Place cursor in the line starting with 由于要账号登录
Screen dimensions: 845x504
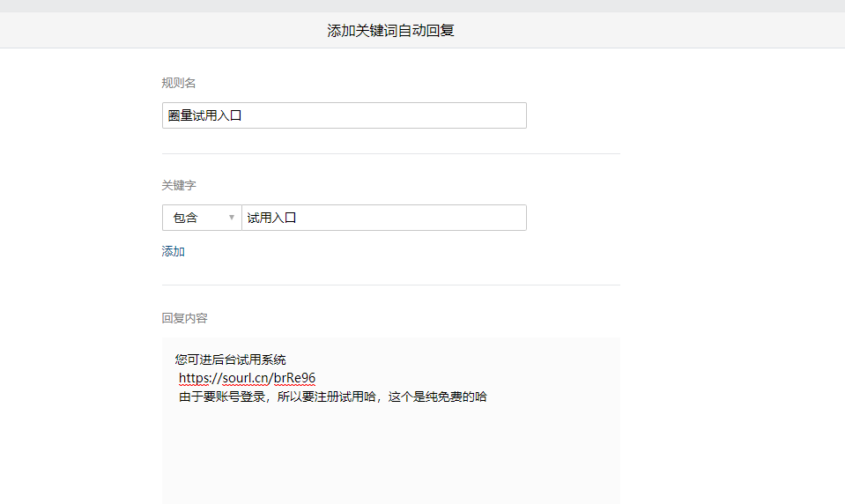click(264, 397)
